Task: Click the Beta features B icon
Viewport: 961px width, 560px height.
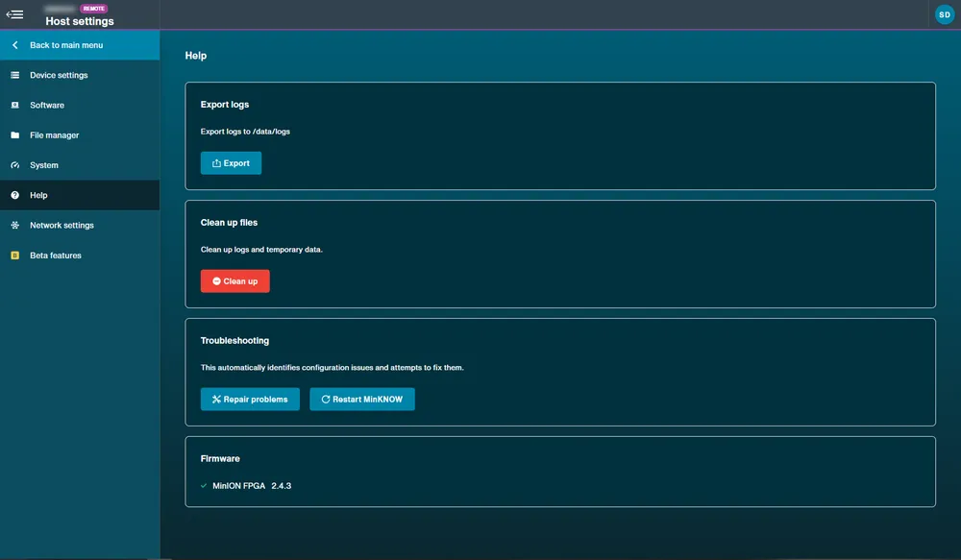Action: coord(15,256)
